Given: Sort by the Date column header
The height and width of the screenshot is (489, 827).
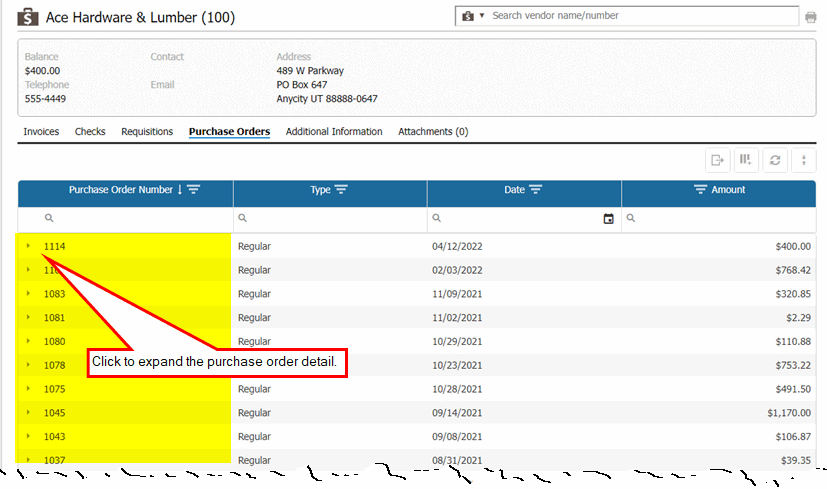Looking at the screenshot, I should (x=514, y=190).
